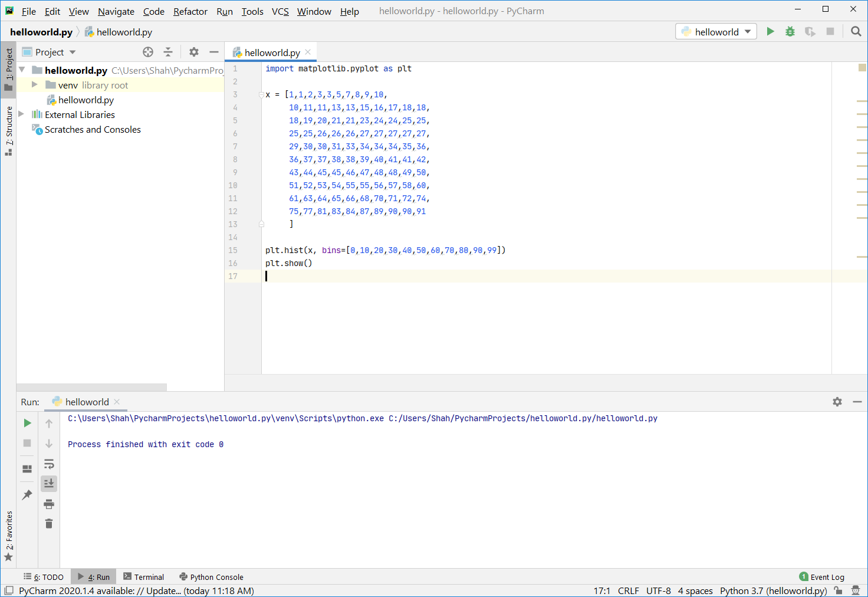The height and width of the screenshot is (597, 868).
Task: Jump up the stack trace arrow
Action: coord(49,423)
